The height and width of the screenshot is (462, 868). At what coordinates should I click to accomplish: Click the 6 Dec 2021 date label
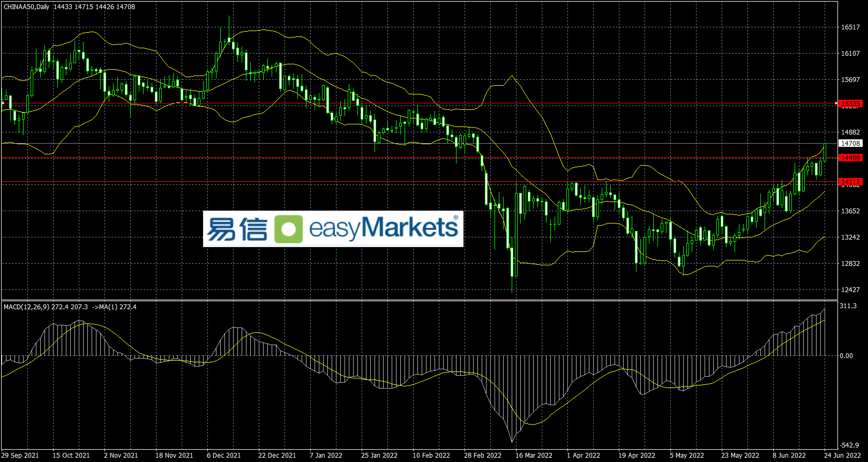point(224,456)
